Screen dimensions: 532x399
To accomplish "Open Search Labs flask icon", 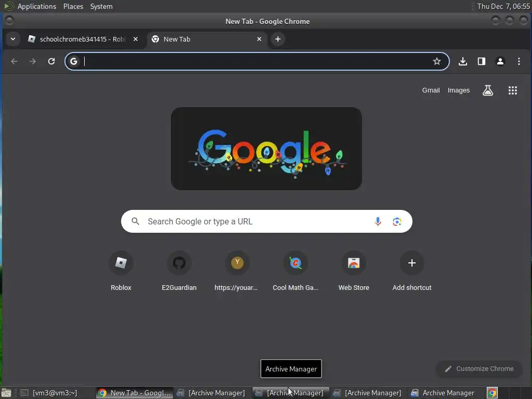I will click(488, 90).
